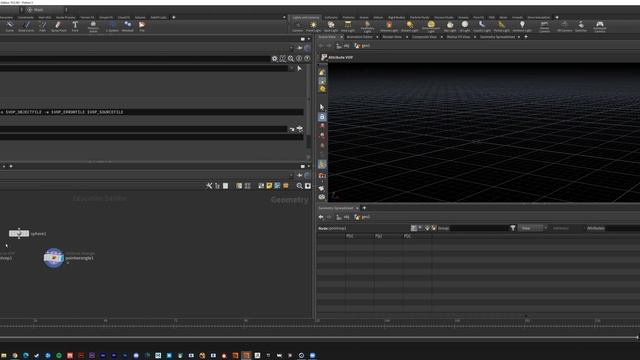This screenshot has height=360, width=640.
Task: Open the parameter pane gear menu
Action: (x=275, y=59)
